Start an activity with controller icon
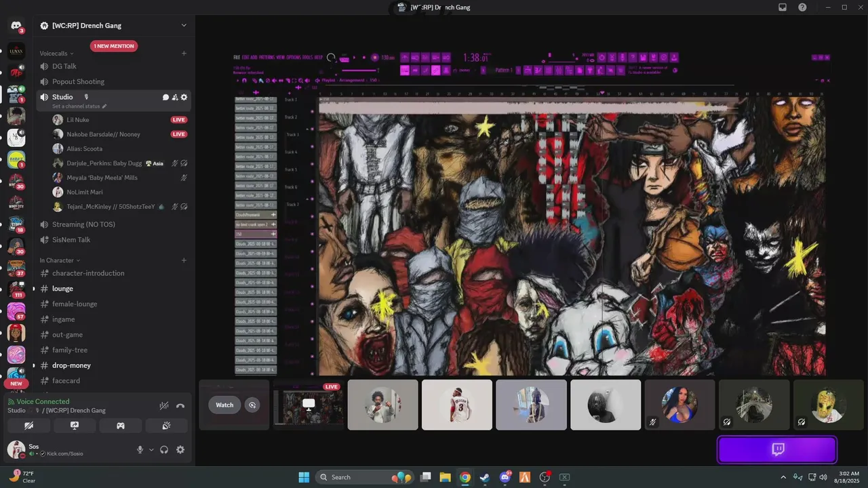Viewport: 868px width, 488px height. point(121,426)
